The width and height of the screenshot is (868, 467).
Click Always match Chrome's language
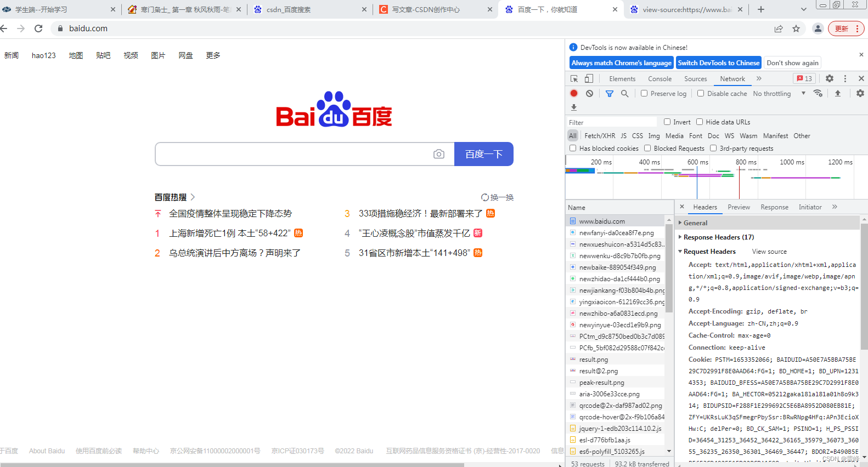click(x=621, y=63)
